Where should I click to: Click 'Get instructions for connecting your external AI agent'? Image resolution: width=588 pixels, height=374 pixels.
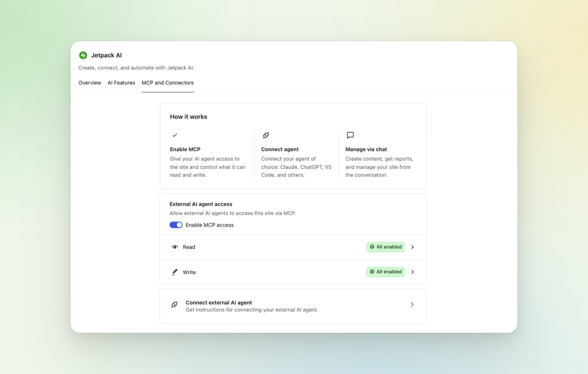[x=252, y=310]
